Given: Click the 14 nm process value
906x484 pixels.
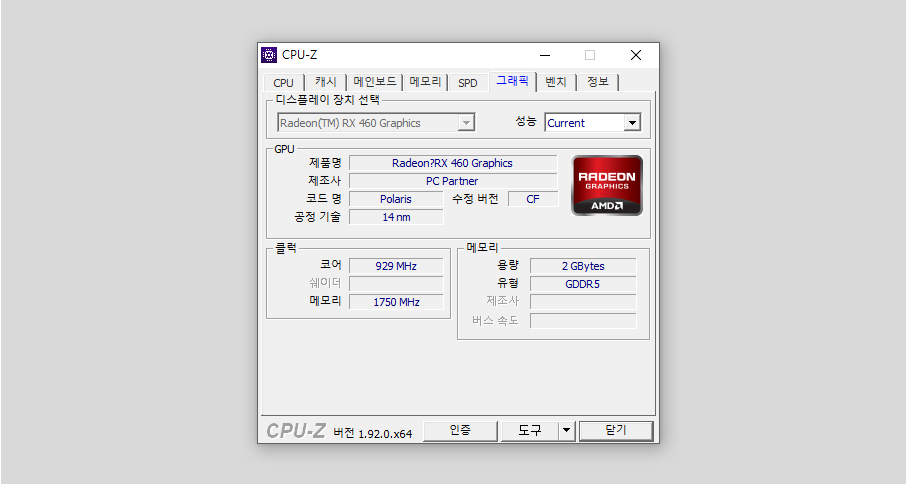Looking at the screenshot, I should click(396, 217).
